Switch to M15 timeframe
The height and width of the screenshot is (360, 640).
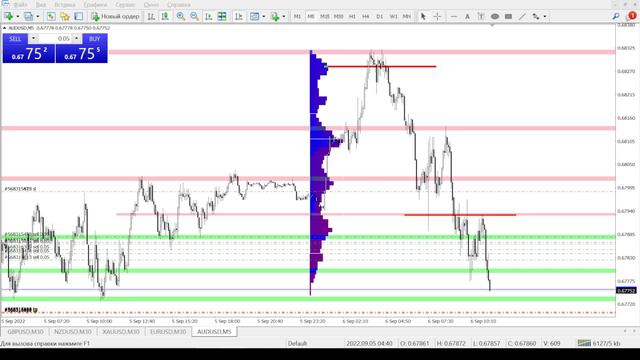tap(324, 16)
